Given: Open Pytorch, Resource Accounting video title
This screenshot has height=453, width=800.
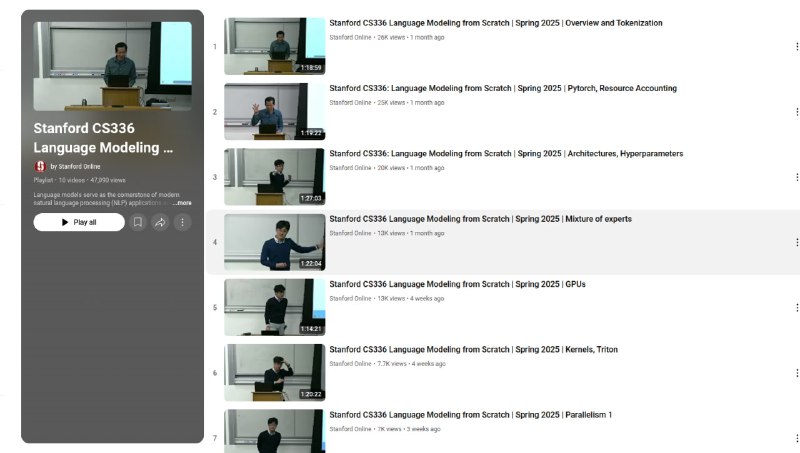Looking at the screenshot, I should point(503,88).
